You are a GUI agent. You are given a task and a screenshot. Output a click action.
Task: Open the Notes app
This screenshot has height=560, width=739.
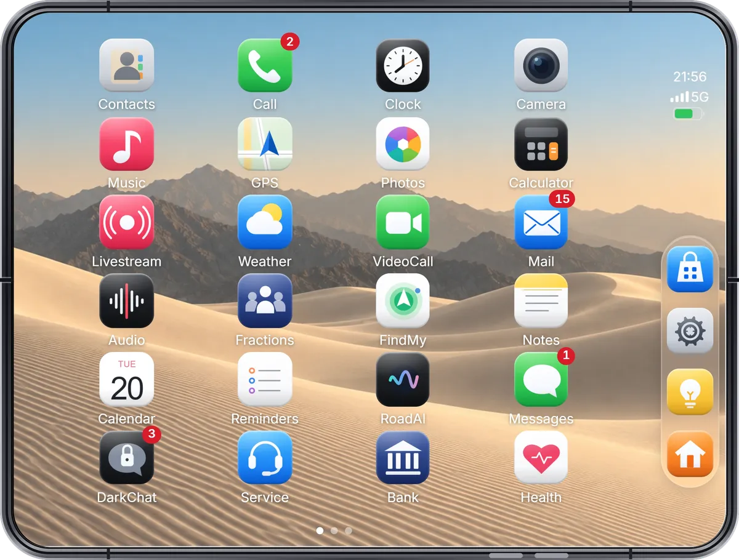(541, 301)
